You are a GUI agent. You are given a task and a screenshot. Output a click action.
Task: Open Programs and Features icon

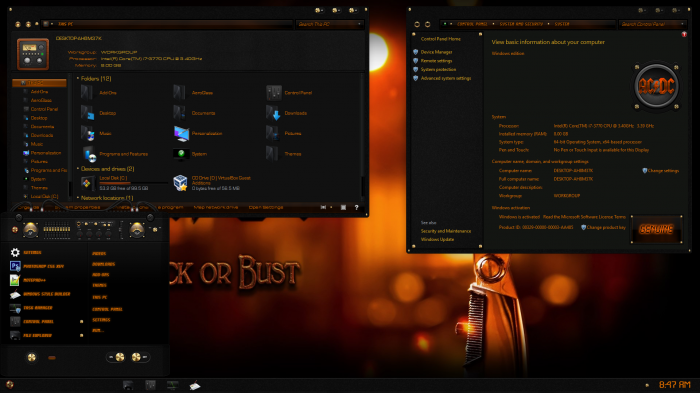[x=89, y=154]
